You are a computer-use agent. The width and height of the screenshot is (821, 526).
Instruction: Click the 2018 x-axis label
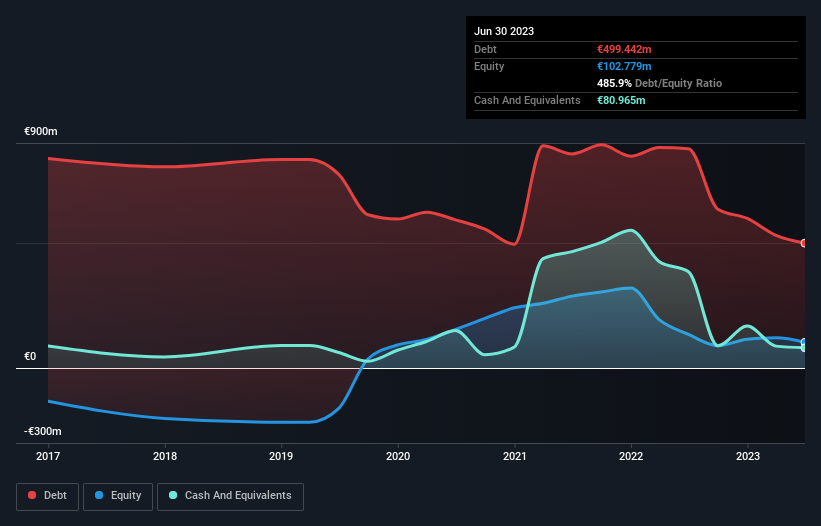tap(165, 456)
